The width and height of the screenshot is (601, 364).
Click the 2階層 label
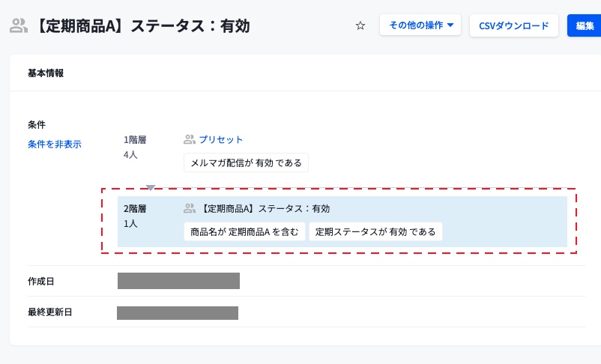pyautogui.click(x=135, y=209)
